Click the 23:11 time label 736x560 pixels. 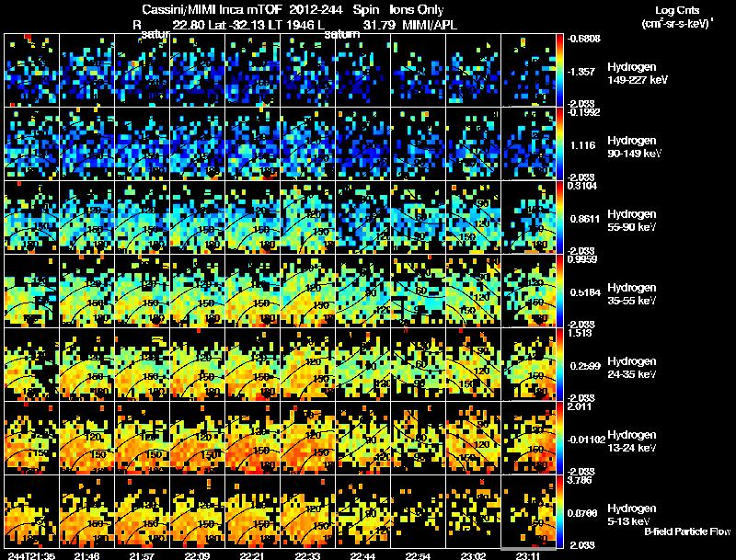[528, 555]
